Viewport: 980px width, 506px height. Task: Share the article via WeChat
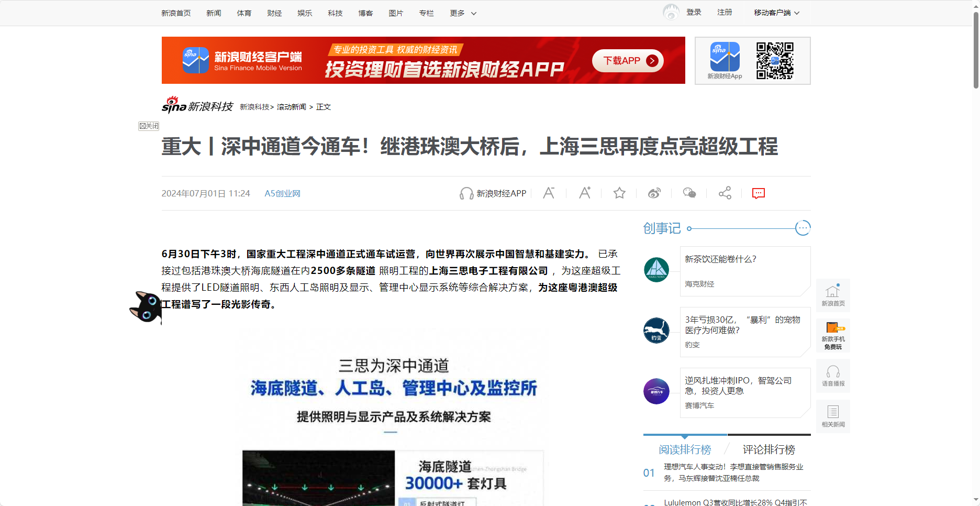[689, 193]
